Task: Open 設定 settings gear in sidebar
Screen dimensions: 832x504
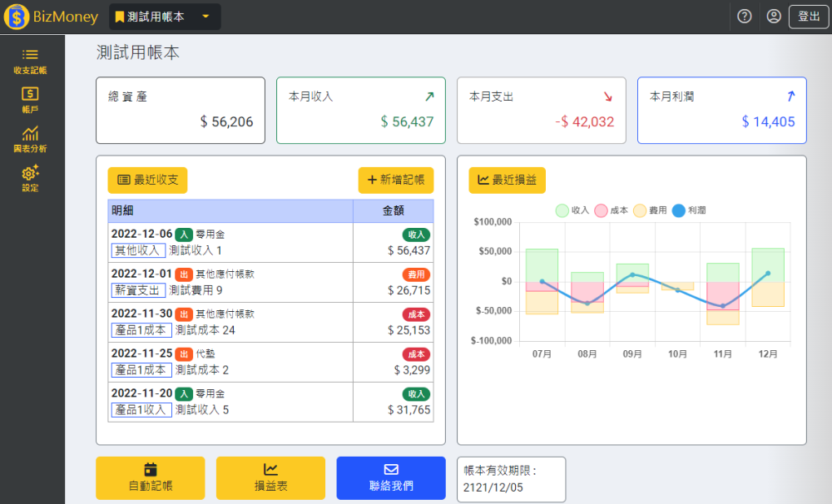Action: click(30, 179)
